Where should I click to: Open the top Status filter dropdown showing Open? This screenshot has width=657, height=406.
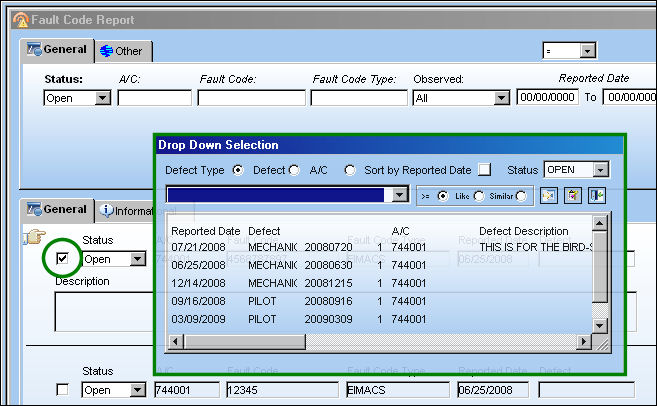point(102,98)
